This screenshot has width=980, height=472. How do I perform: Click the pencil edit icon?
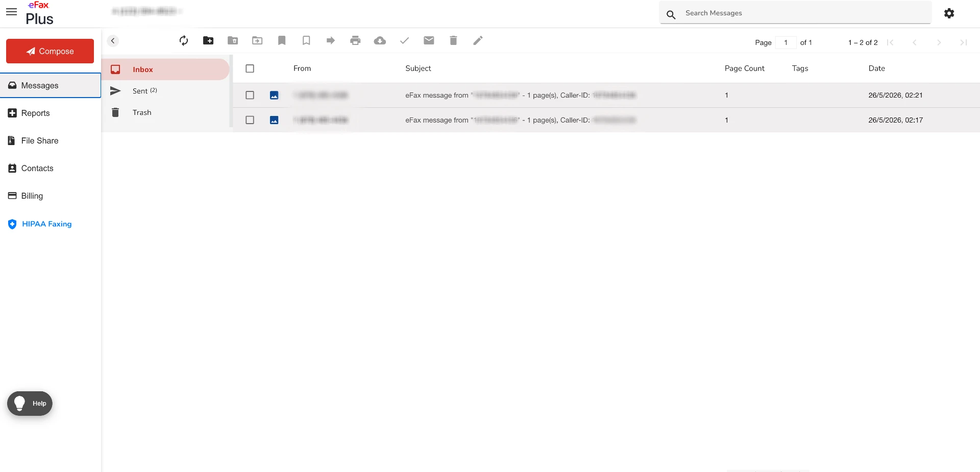(478, 41)
